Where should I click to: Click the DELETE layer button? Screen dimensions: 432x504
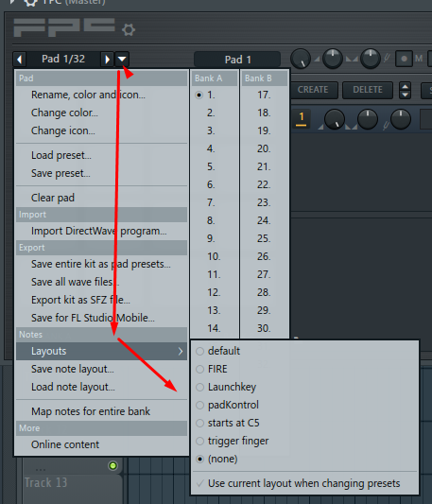(368, 90)
